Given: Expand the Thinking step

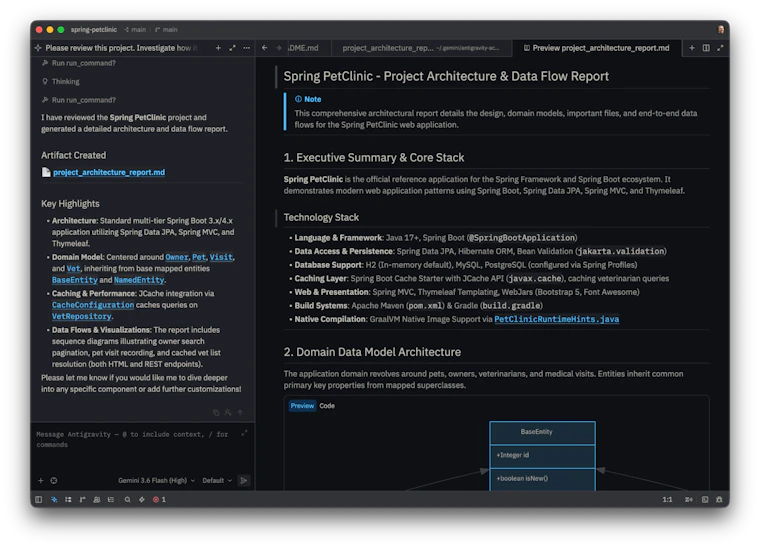Looking at the screenshot, I should point(61,81).
